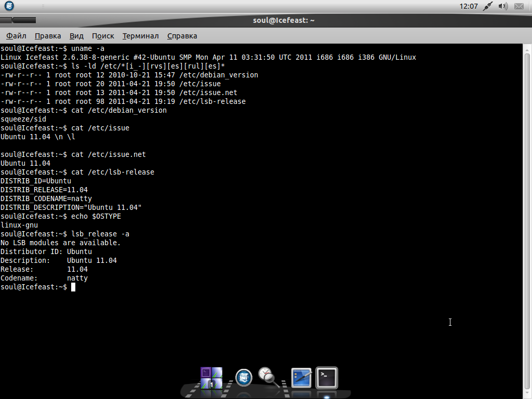Image resolution: width=532 pixels, height=399 pixels.
Task: Click the line 'uname -a' command
Action: pos(52,48)
